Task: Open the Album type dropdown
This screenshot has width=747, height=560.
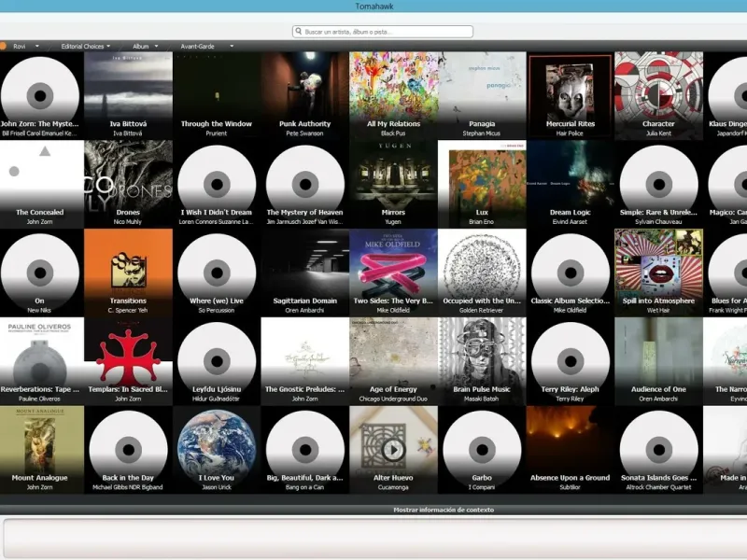Action: (x=145, y=46)
